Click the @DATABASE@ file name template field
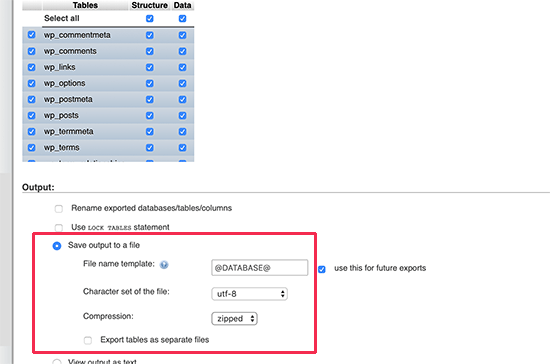Screen dimensions: 550x364 260,268
